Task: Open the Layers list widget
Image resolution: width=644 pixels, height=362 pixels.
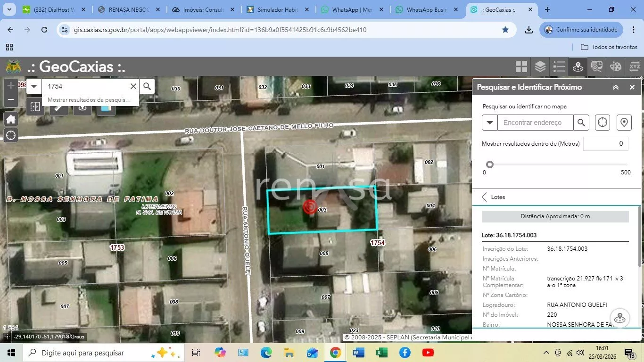Action: click(x=540, y=67)
